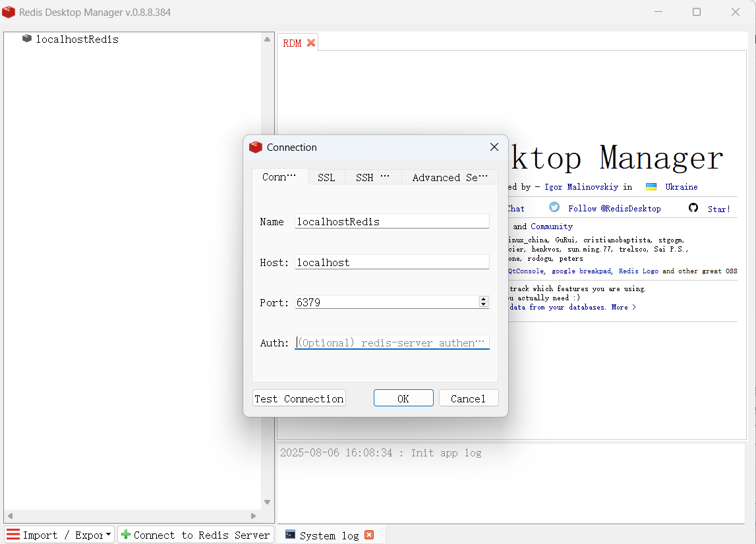Click the Star! link

[719, 209]
